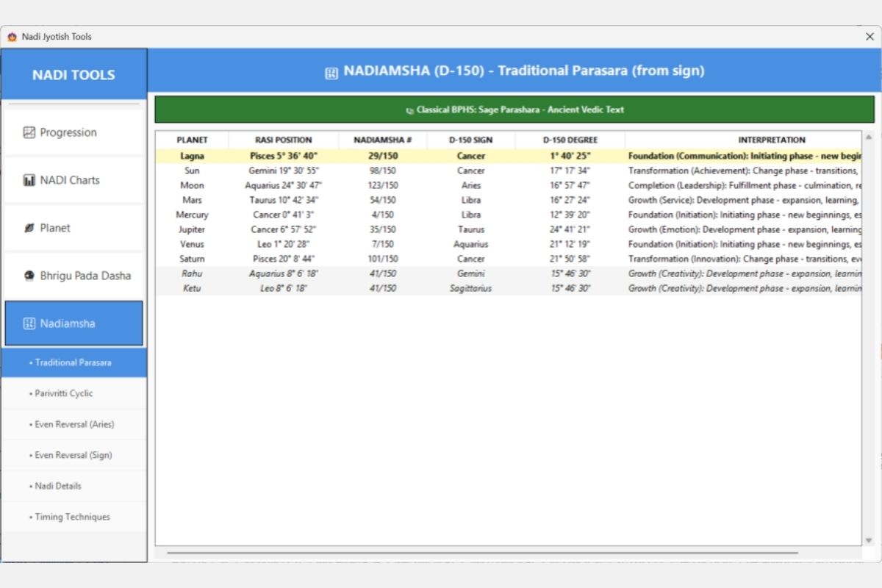Click D-150 degree 1° 40' 25"
Image resolution: width=882 pixels, height=588 pixels.
(570, 156)
